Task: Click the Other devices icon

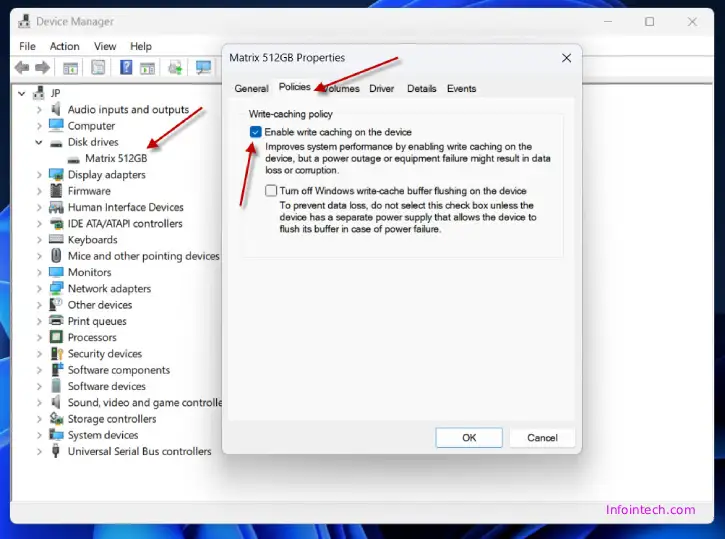Action: 56,304
